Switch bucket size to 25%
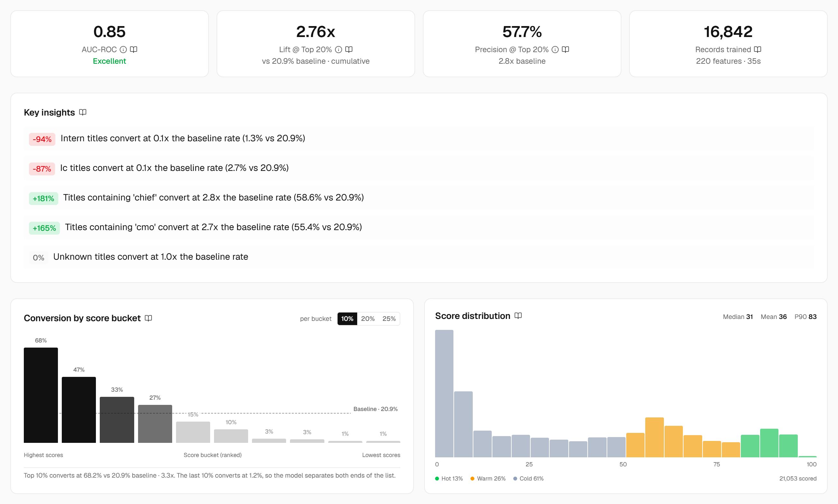The image size is (838, 504). pyautogui.click(x=389, y=319)
